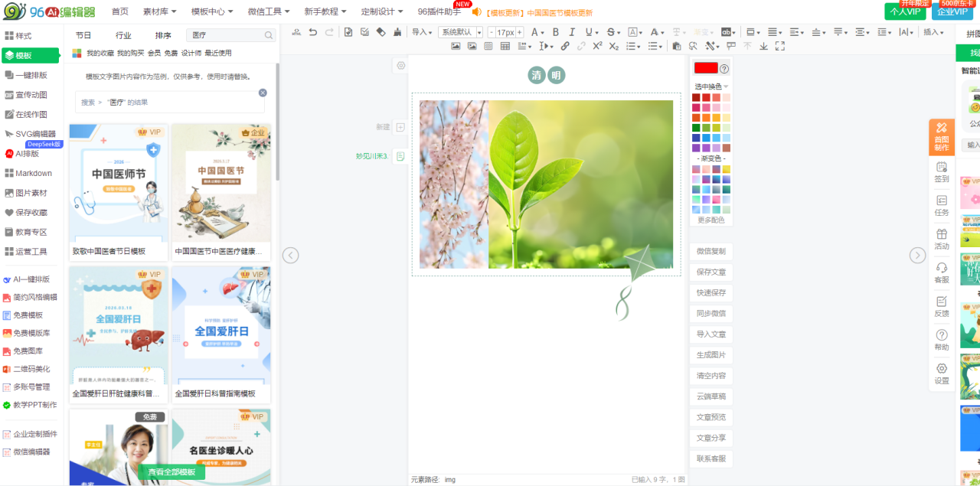Click the 首图制作 orange side button

pyautogui.click(x=941, y=137)
